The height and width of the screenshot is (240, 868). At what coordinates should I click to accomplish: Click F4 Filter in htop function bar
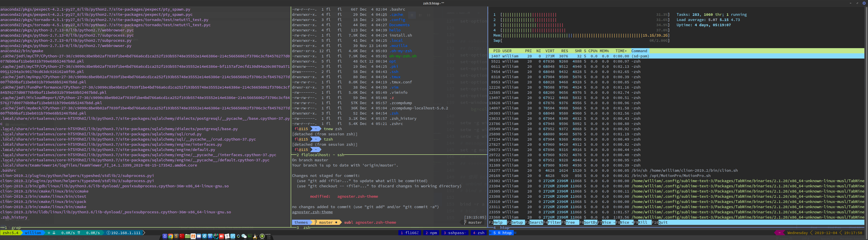pos(552,223)
